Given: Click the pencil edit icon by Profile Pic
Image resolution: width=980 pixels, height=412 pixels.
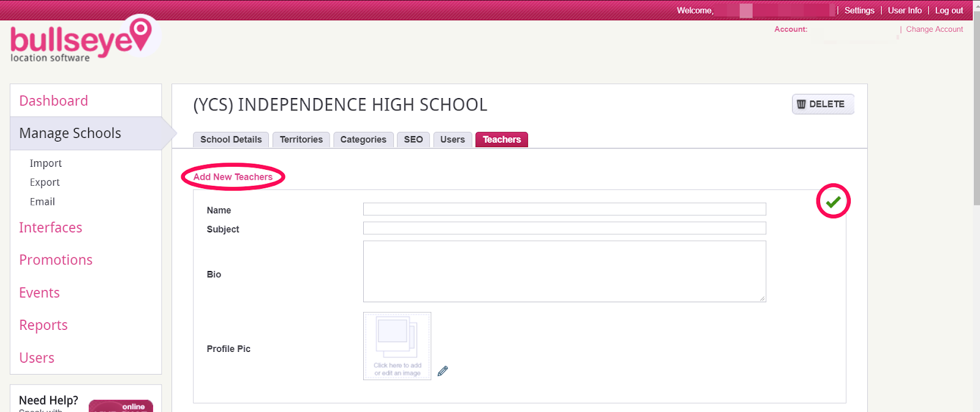Looking at the screenshot, I should (443, 371).
